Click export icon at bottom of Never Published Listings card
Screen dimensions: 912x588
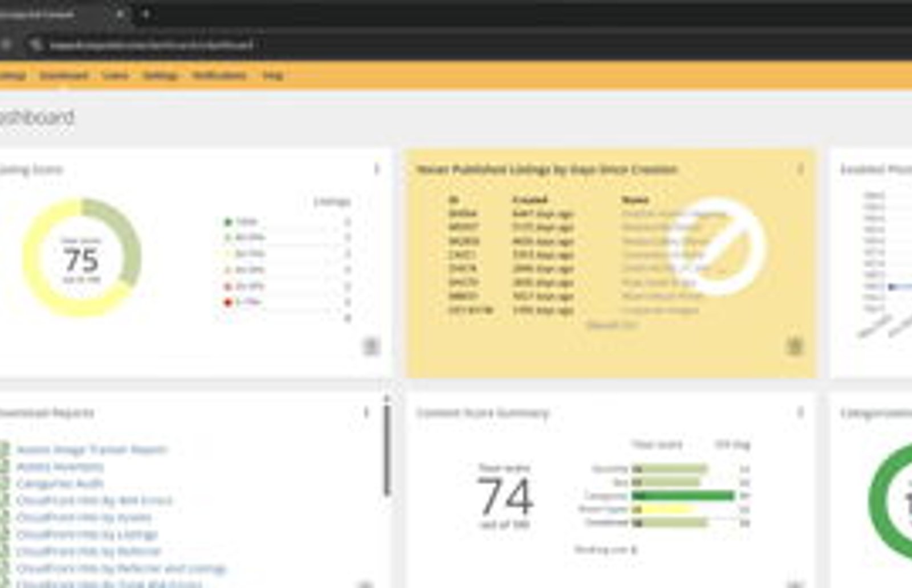pos(795,346)
